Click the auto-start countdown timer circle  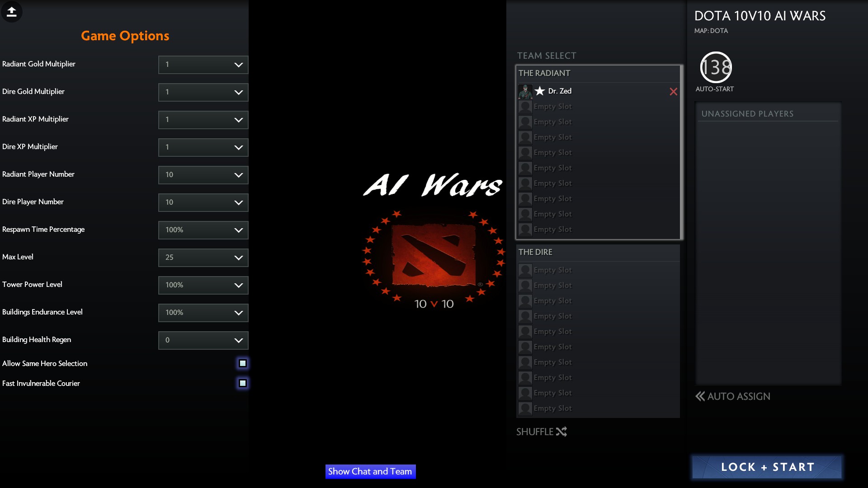(715, 68)
